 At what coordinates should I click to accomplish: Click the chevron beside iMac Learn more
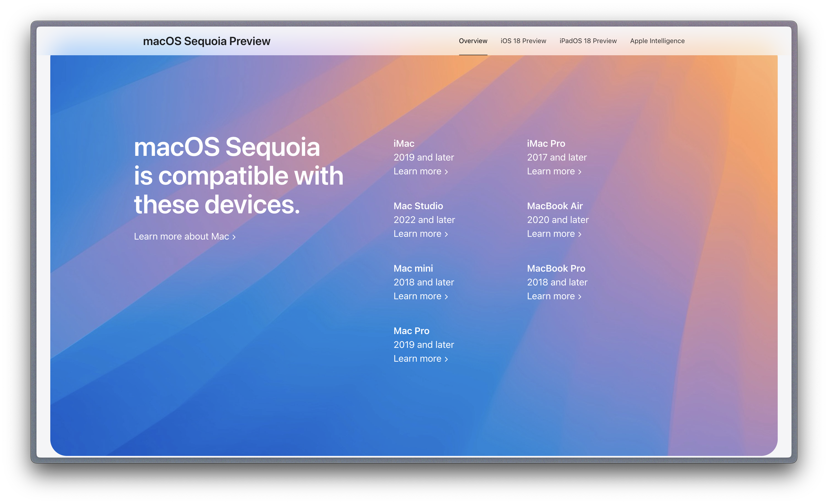click(x=446, y=172)
